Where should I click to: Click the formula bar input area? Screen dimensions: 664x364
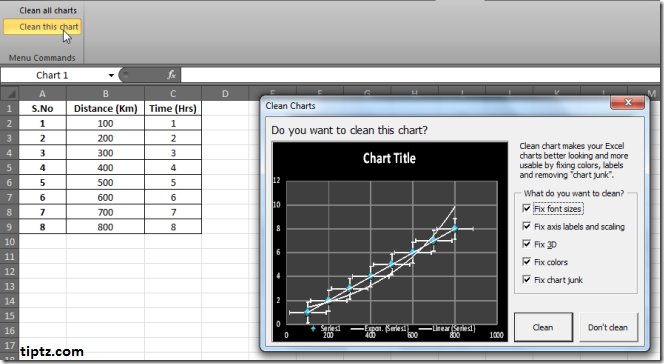pyautogui.click(x=420, y=75)
